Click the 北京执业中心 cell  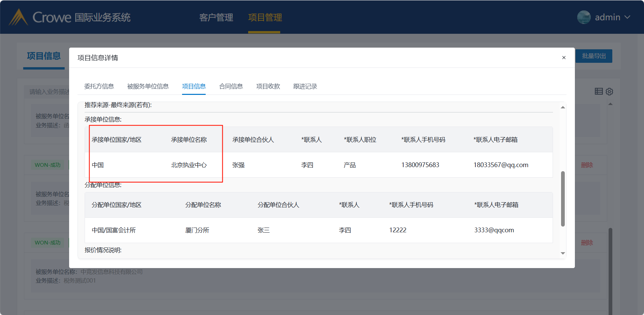coord(189,165)
